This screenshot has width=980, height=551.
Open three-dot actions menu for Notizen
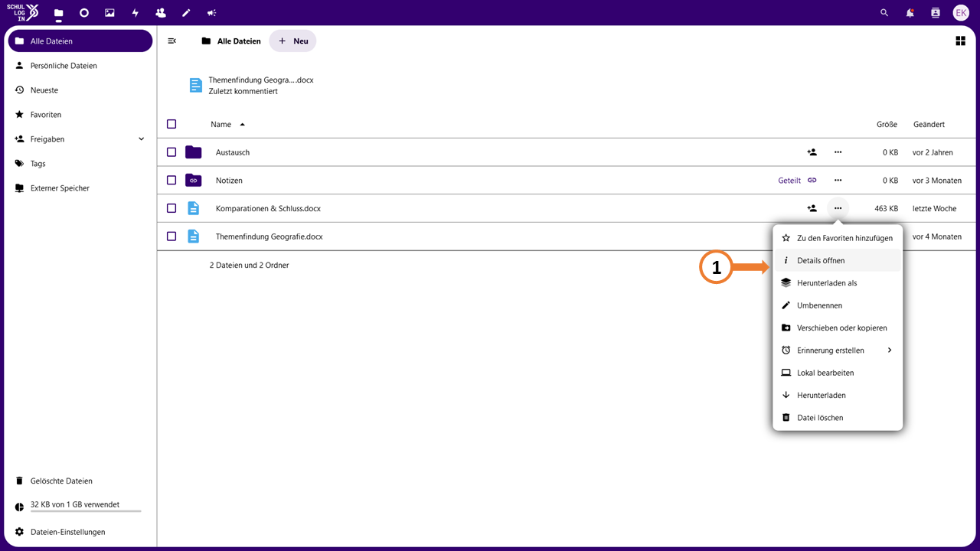838,181
